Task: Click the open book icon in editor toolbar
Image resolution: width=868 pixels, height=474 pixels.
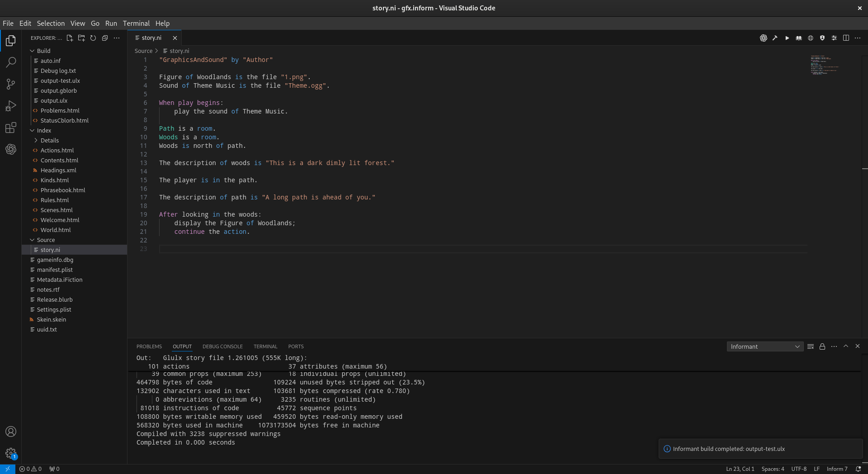Action: click(799, 38)
